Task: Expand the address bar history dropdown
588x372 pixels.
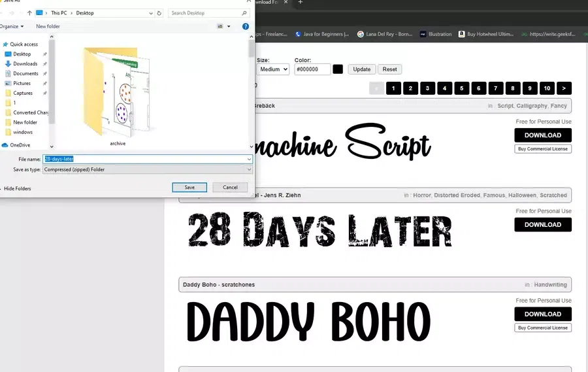Action: coord(151,13)
